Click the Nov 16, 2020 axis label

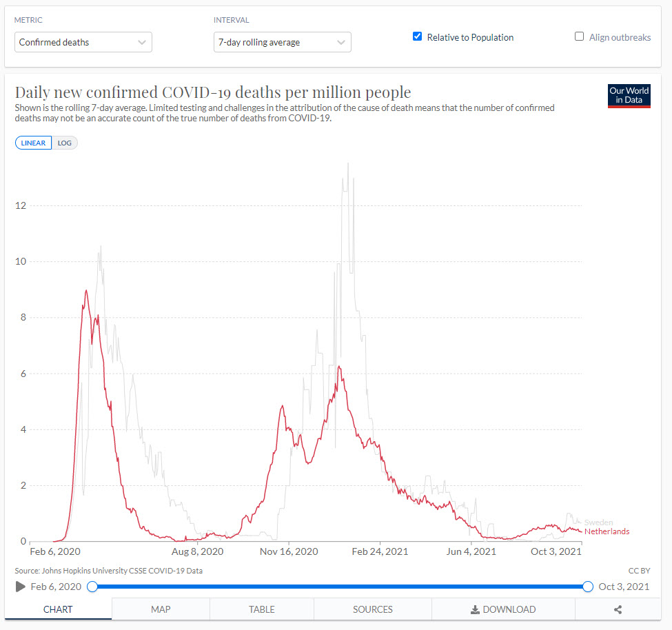click(289, 551)
